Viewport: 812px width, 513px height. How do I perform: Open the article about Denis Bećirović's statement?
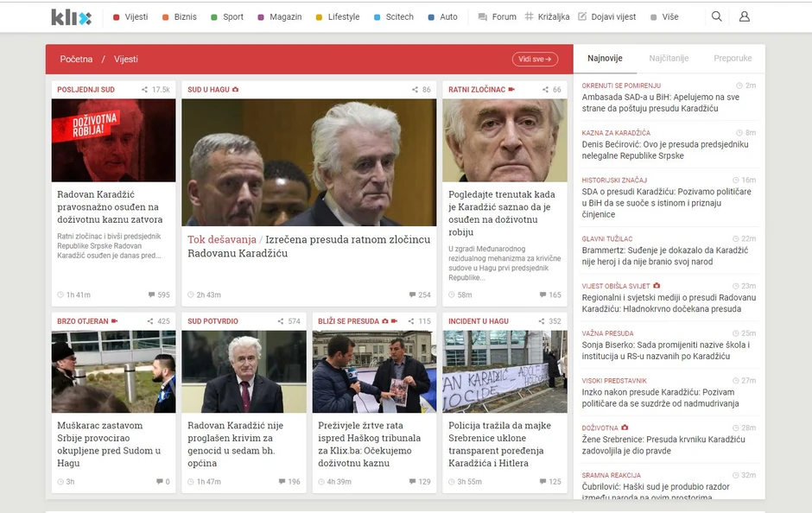pyautogui.click(x=665, y=149)
